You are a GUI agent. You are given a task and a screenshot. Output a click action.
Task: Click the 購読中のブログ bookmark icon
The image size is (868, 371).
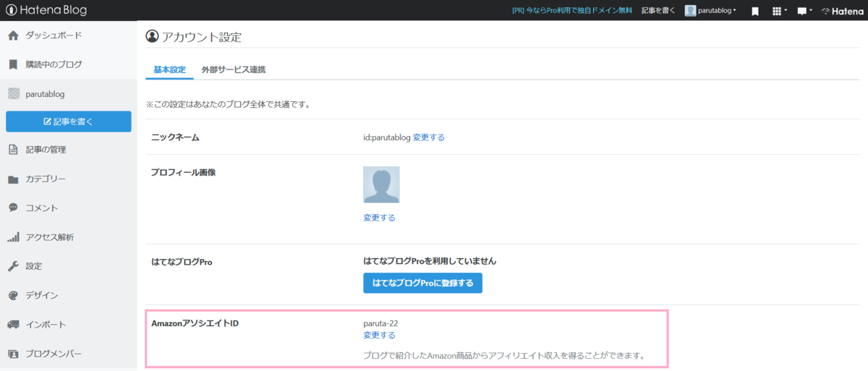13,64
